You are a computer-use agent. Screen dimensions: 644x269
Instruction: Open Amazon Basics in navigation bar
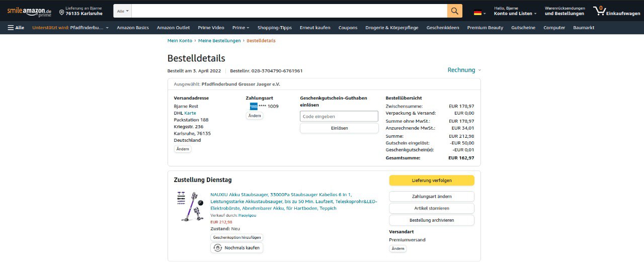pyautogui.click(x=133, y=28)
